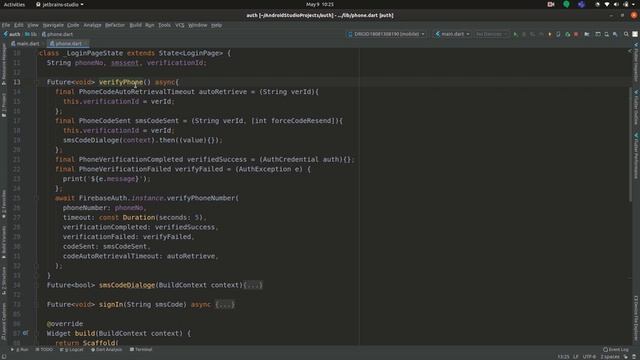
Task: Open the Flutter Outline side panel
Action: [636, 108]
